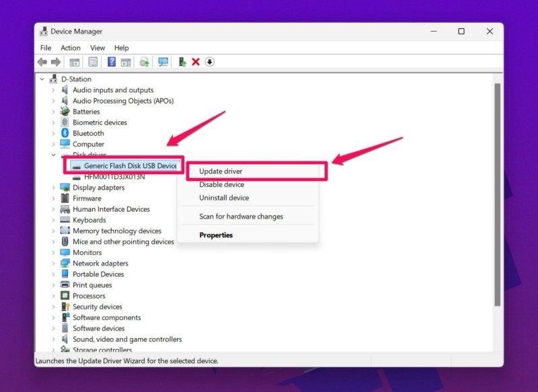This screenshot has width=538, height=392.
Task: Open the Action menu
Action: pos(71,48)
